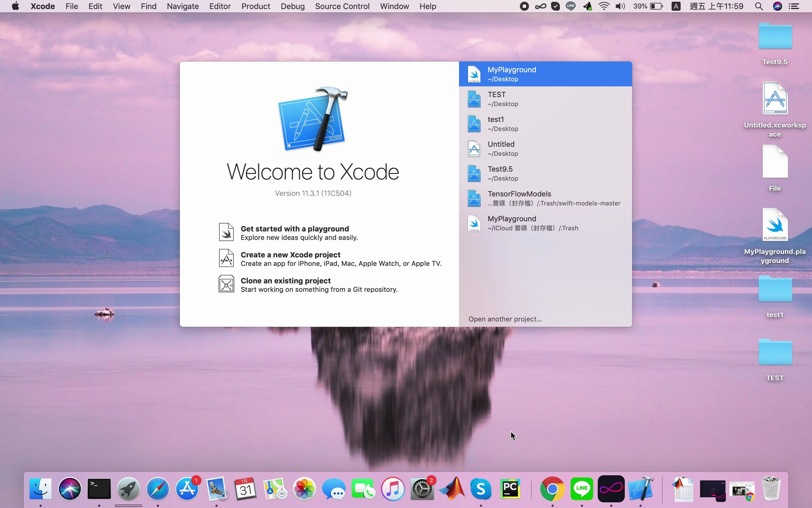The width and height of the screenshot is (812, 508).
Task: Click the new Xcode project blueprint icon
Action: (x=226, y=258)
